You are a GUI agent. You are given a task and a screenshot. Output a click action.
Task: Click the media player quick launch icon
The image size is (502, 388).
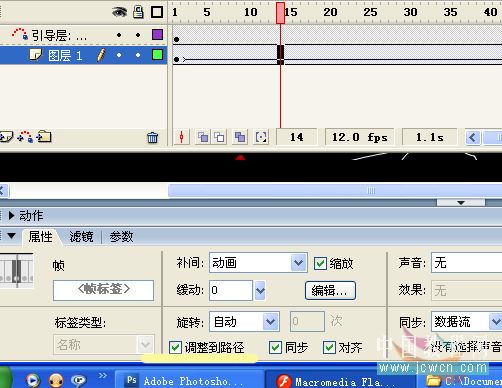point(32,380)
